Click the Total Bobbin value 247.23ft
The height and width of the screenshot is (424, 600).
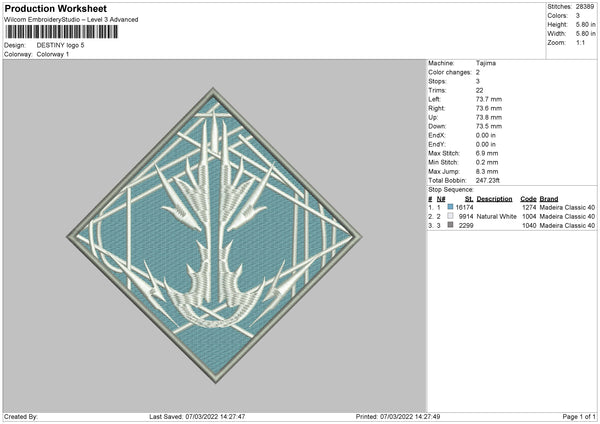pos(488,181)
